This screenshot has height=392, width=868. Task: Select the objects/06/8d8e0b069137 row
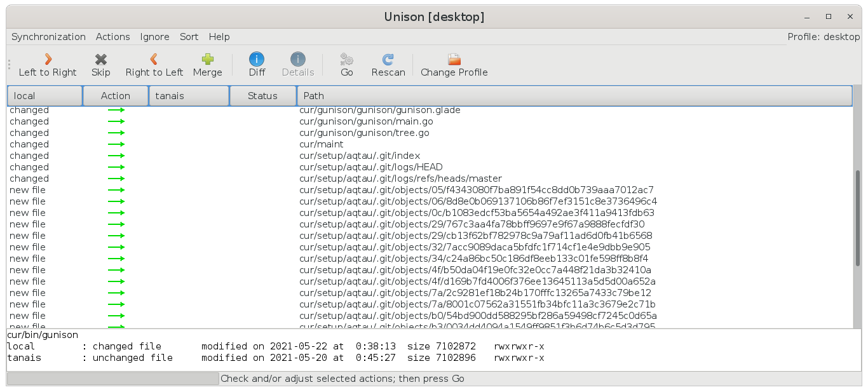click(430, 201)
